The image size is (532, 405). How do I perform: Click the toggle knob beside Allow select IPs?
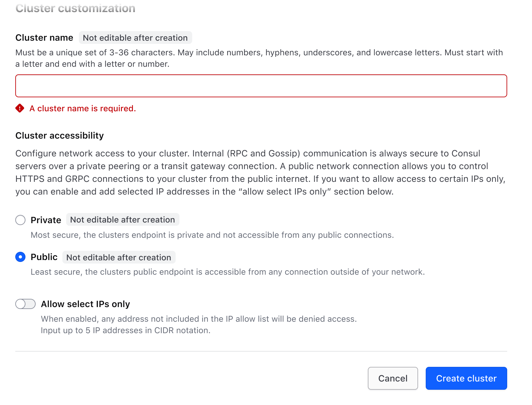21,304
